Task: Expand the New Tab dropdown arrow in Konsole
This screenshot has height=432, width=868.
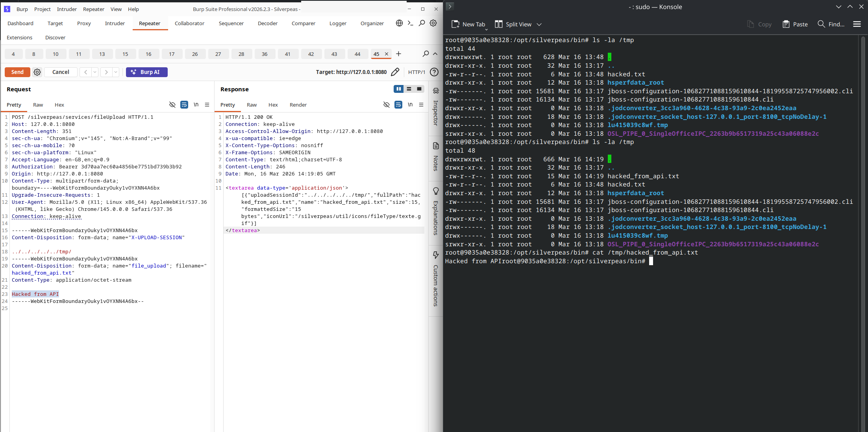Action: point(487,30)
